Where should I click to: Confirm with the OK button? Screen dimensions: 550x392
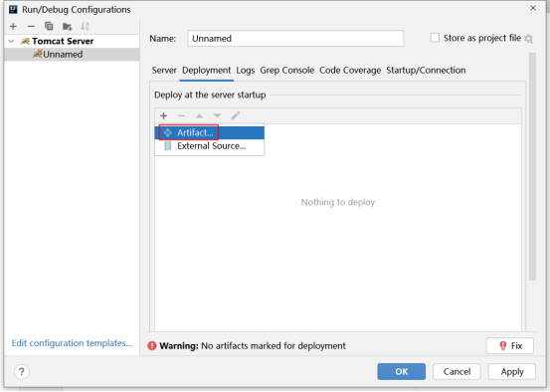click(401, 372)
